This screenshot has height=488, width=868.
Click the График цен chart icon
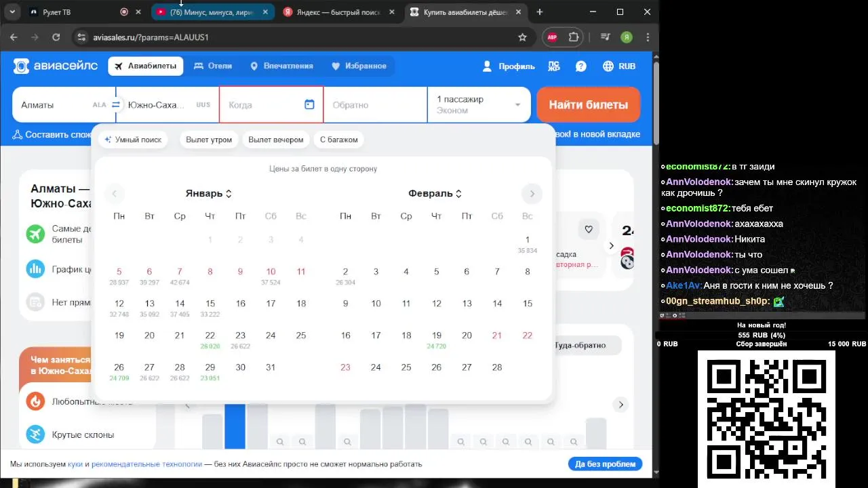[35, 268]
